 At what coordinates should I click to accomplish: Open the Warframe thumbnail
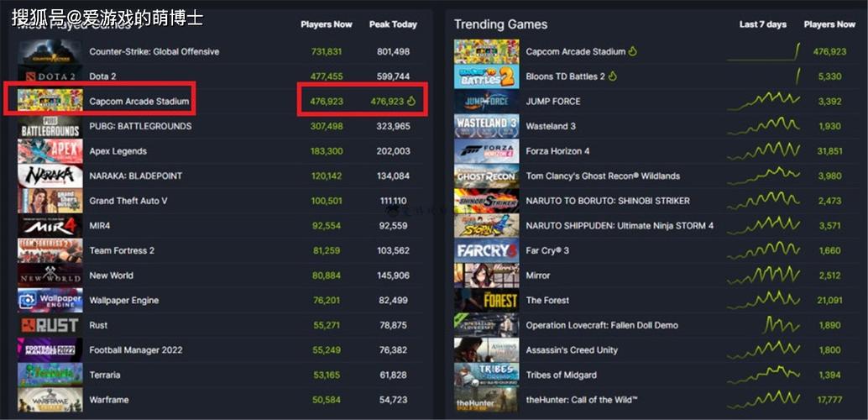click(50, 400)
